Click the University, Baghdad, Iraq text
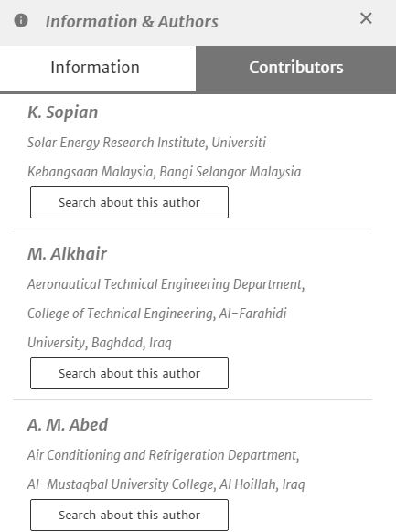Image resolution: width=396 pixels, height=532 pixels. (x=100, y=343)
